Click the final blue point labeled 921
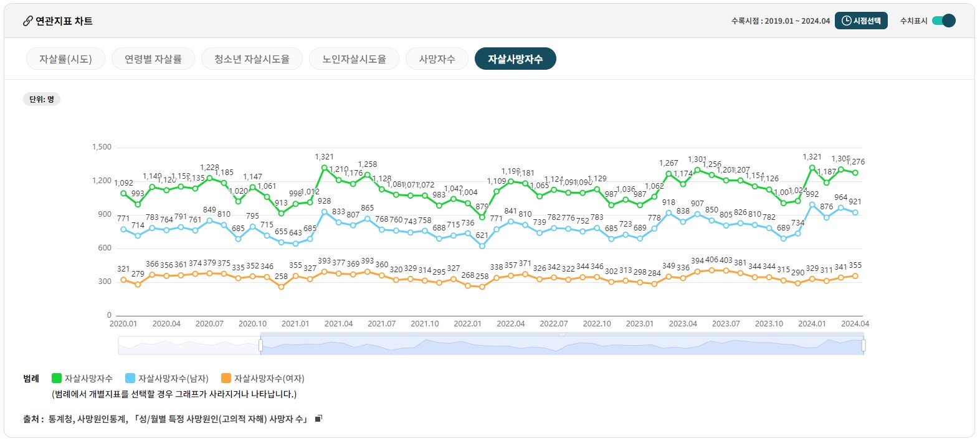The width and height of the screenshot is (980, 441). (855, 212)
